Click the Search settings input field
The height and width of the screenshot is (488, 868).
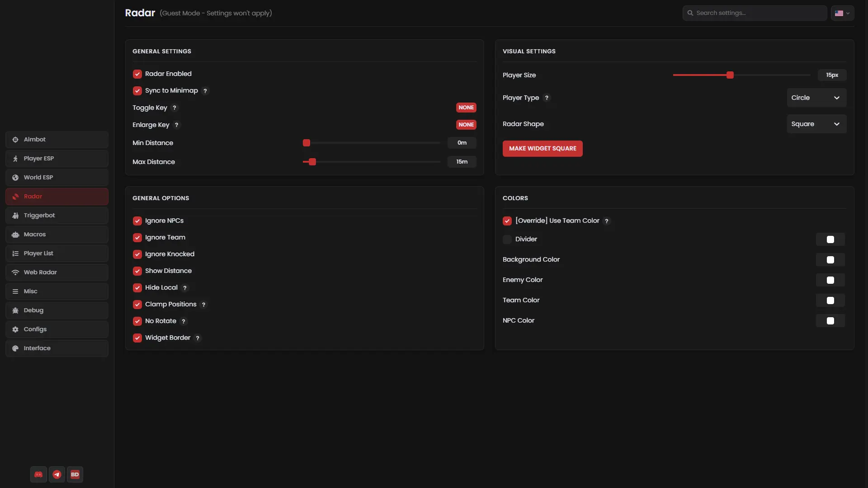pos(755,13)
